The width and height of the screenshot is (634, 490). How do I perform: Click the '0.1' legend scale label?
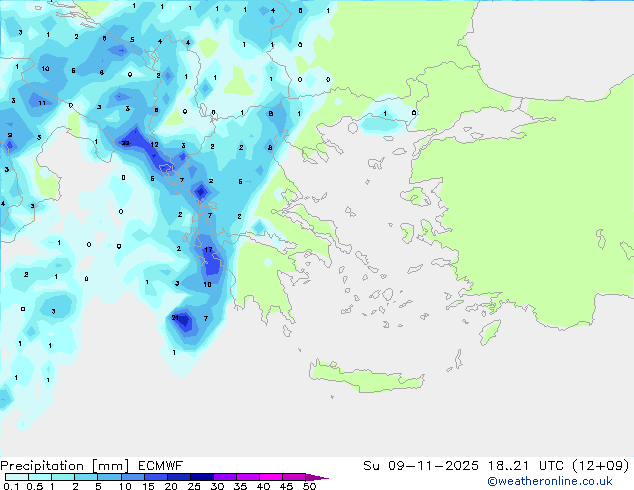[x=11, y=486]
